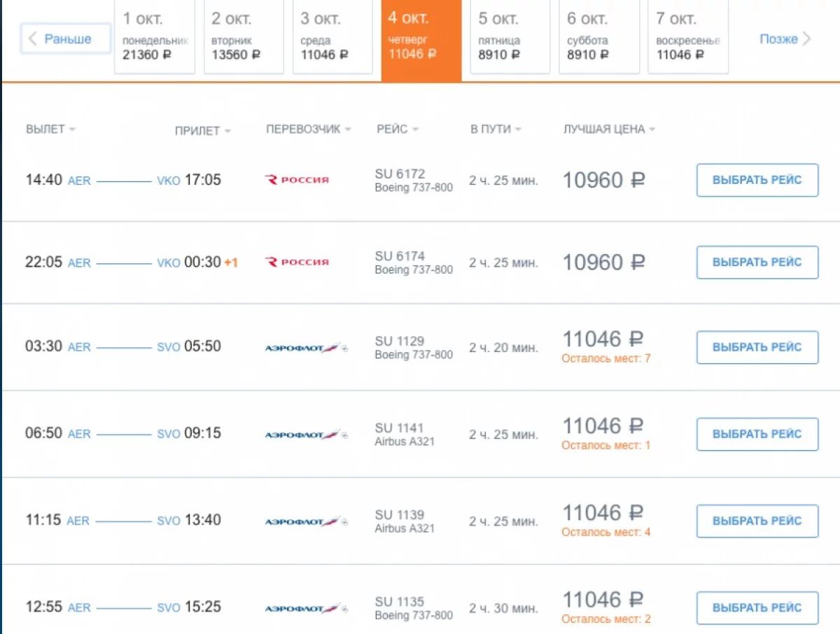The height and width of the screenshot is (634, 840).
Task: Click the Aeroflot logo for flight SU 1139
Action: coord(306,521)
